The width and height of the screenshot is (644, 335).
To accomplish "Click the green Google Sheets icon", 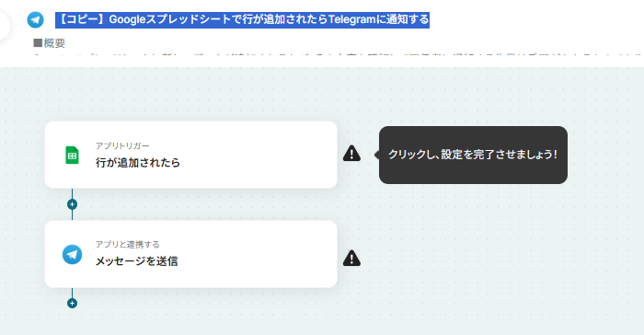I will (73, 155).
